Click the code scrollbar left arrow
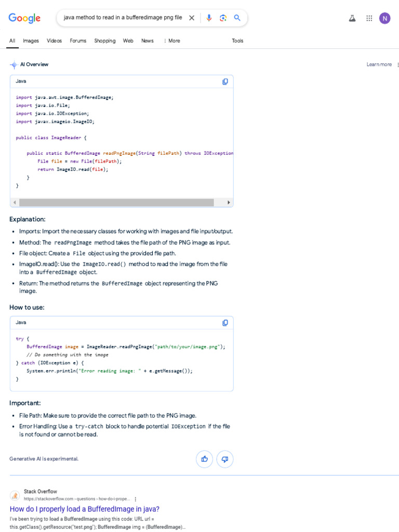Image resolution: width=399 pixels, height=532 pixels. (x=14, y=203)
